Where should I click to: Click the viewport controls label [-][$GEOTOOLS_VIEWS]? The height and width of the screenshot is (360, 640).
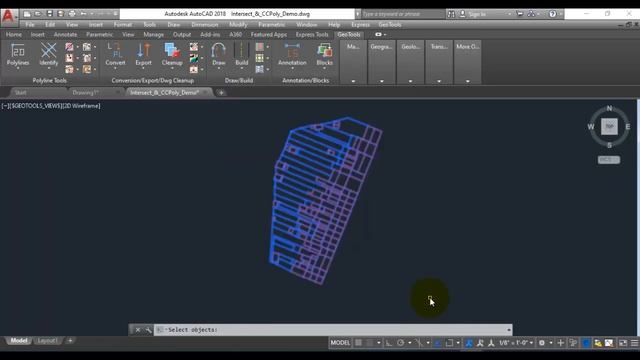click(x=51, y=106)
